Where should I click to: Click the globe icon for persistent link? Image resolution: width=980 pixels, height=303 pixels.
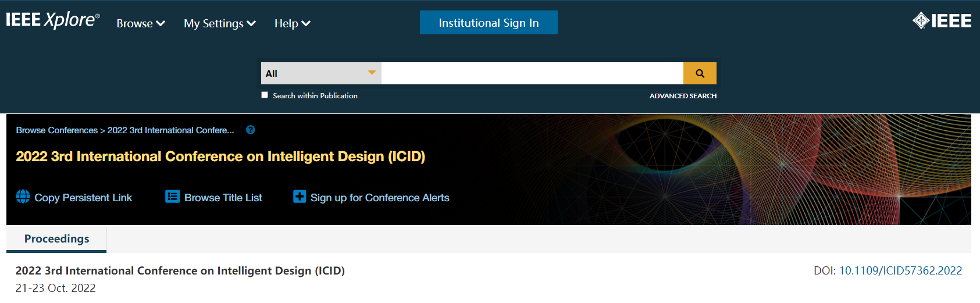[23, 197]
